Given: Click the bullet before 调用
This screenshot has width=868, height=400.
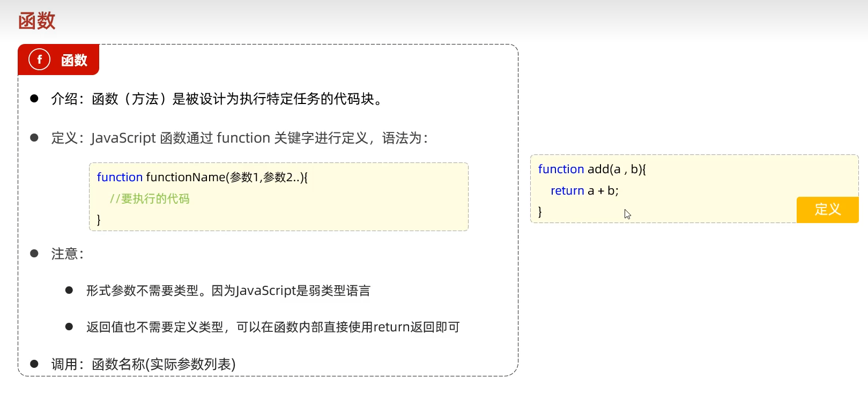Looking at the screenshot, I should pyautogui.click(x=34, y=364).
